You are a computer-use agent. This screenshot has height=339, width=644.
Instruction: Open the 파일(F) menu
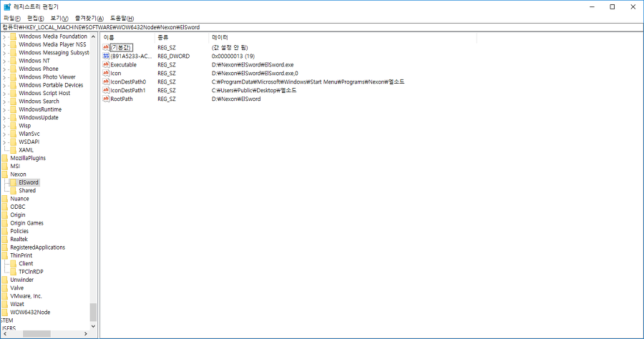(x=13, y=18)
